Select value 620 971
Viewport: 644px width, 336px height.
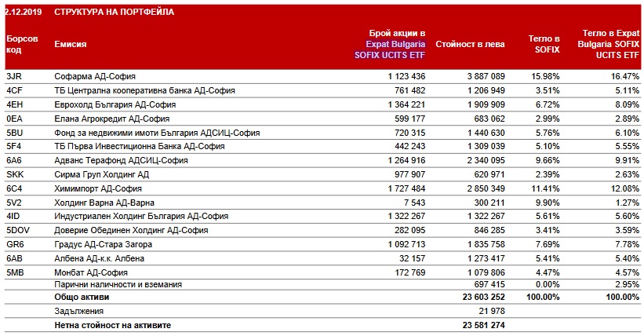[x=489, y=174]
